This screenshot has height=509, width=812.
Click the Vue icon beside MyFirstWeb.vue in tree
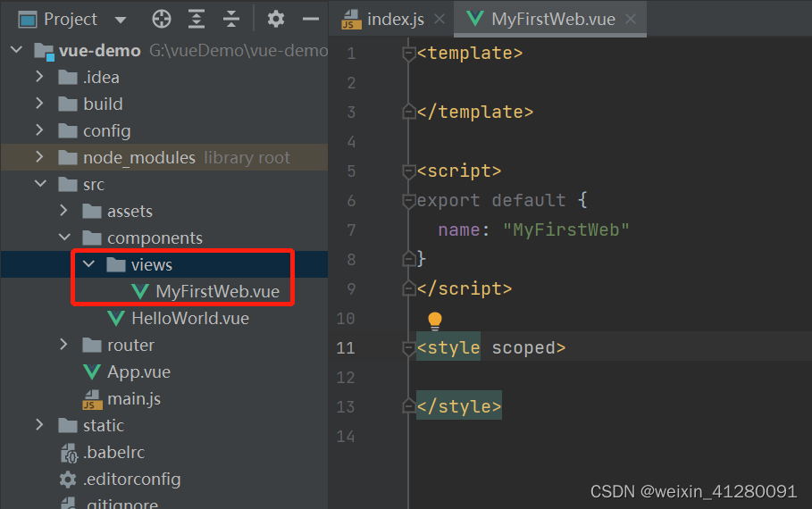point(140,291)
